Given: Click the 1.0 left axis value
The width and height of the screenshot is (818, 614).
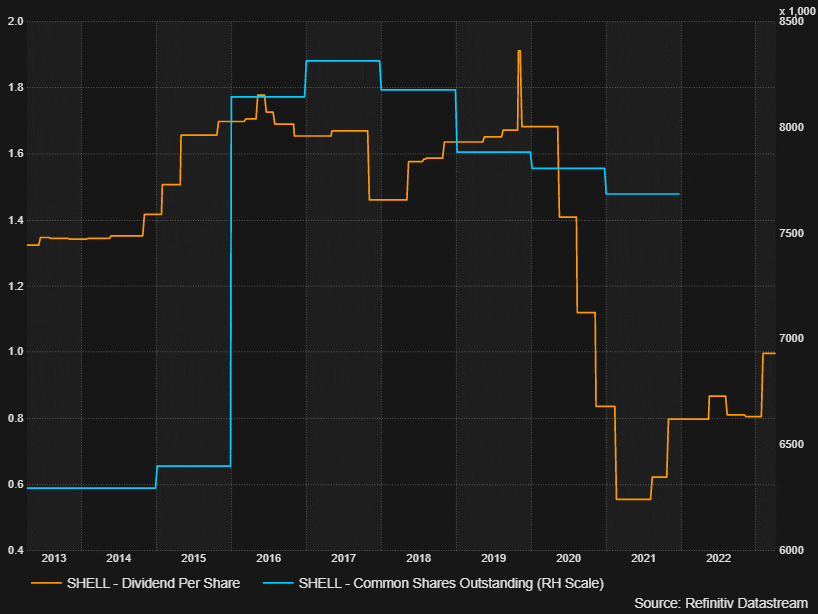Looking at the screenshot, I should point(16,352).
